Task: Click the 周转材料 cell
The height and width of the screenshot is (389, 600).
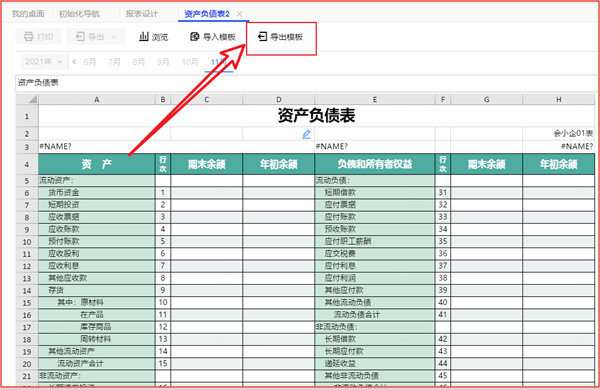Action: pos(97,339)
